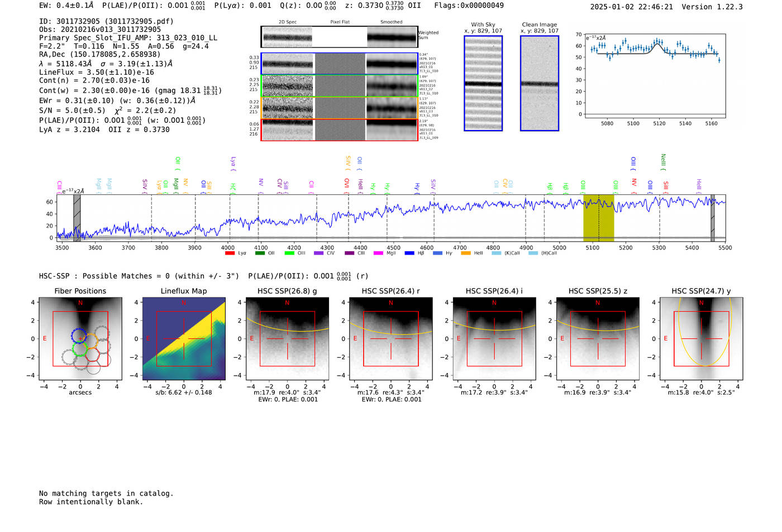Click the yellow highlighted band in the spectrum
The width and height of the screenshot is (782, 532).
[x=599, y=218]
